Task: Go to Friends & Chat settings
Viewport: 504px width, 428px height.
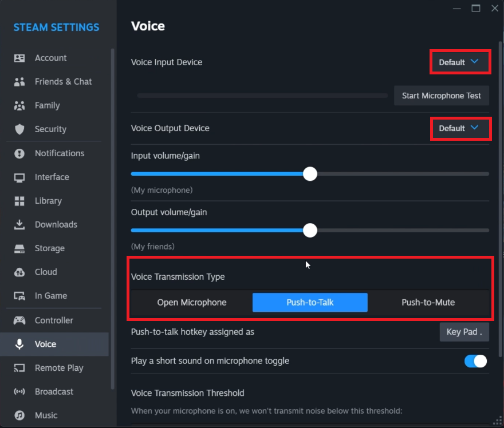Action: (63, 82)
